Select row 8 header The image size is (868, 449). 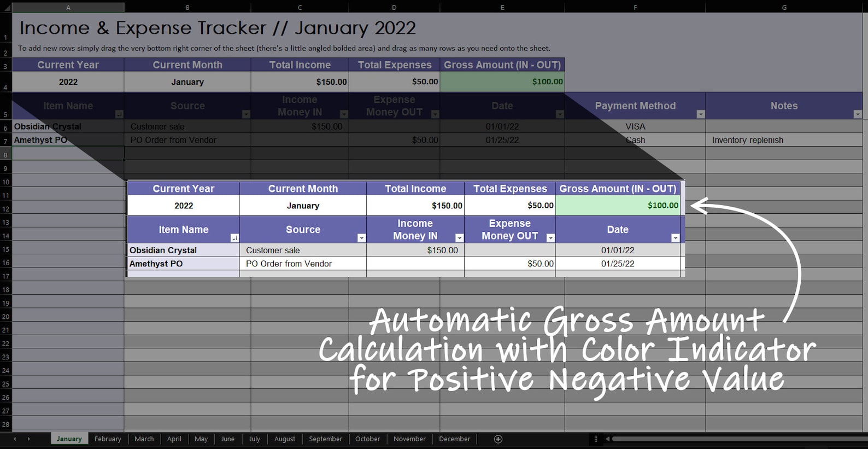point(5,155)
